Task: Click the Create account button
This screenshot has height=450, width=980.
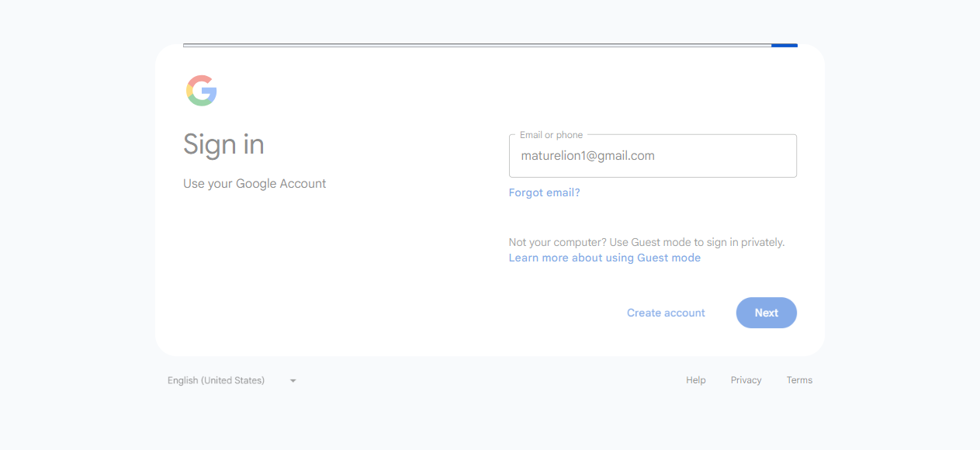Action: [x=666, y=313]
